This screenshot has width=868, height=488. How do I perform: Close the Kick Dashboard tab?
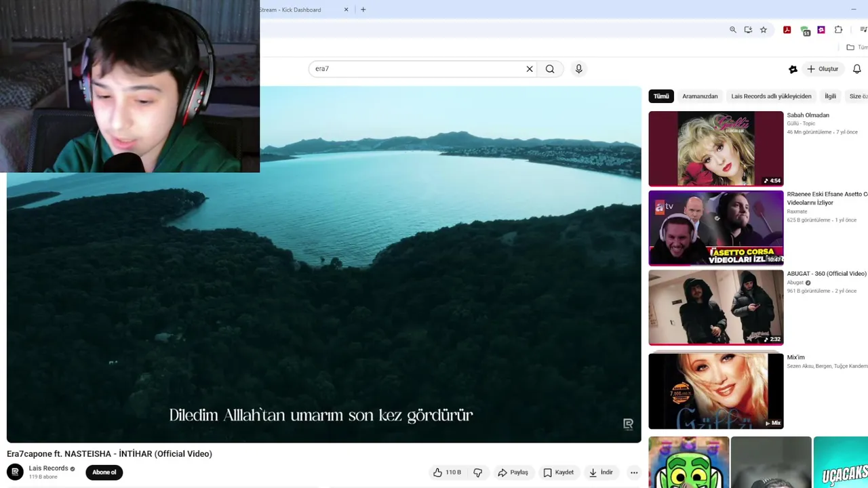[346, 9]
